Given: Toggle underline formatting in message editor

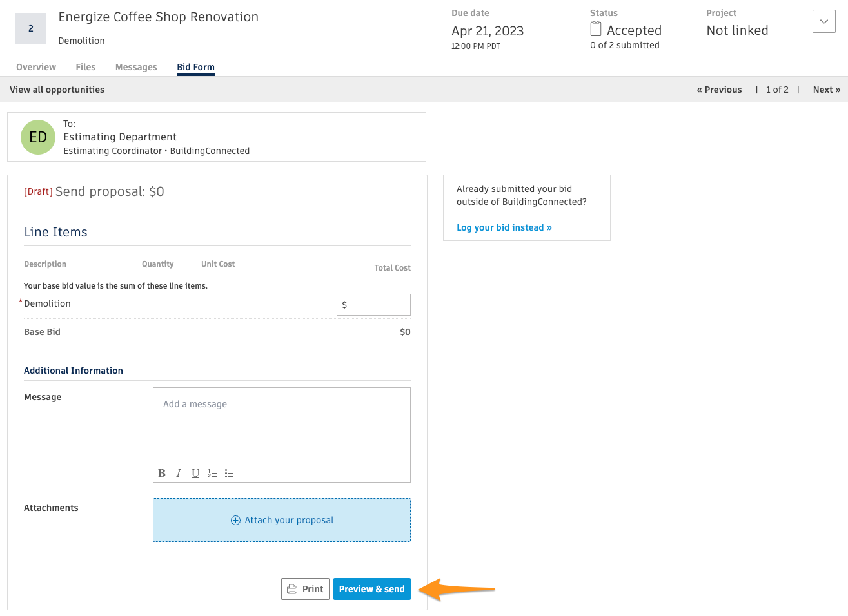Looking at the screenshot, I should pyautogui.click(x=195, y=473).
